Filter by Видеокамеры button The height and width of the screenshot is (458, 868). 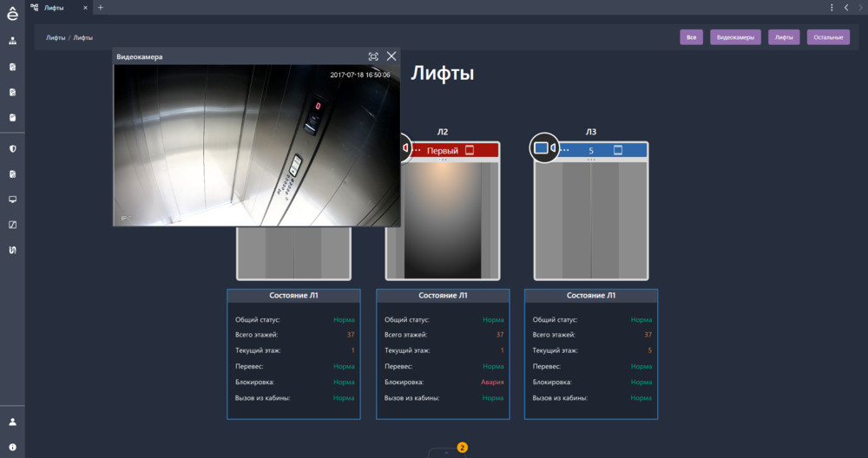click(x=735, y=37)
